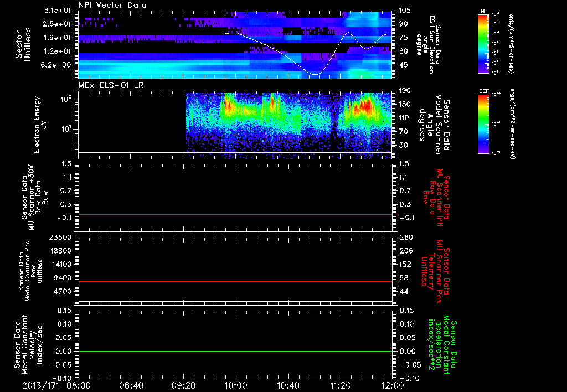Screen dimensions: 567x392
Task: Click the 23500 scanner position tick
Action: point(60,237)
